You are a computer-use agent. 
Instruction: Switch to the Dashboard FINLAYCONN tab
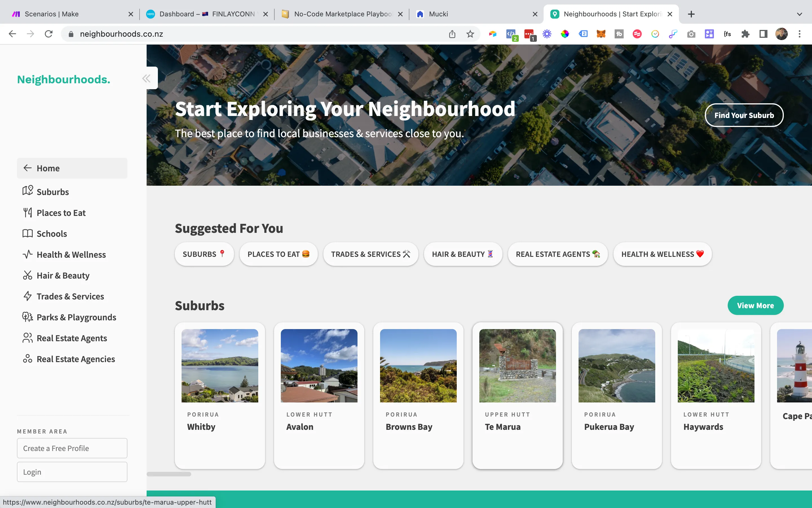[x=207, y=14]
